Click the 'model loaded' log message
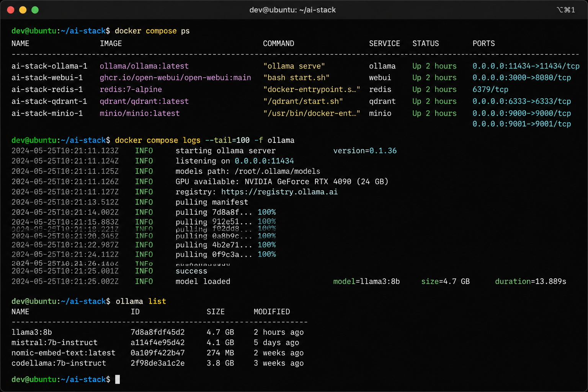The height and width of the screenshot is (392, 588). pyautogui.click(x=203, y=282)
